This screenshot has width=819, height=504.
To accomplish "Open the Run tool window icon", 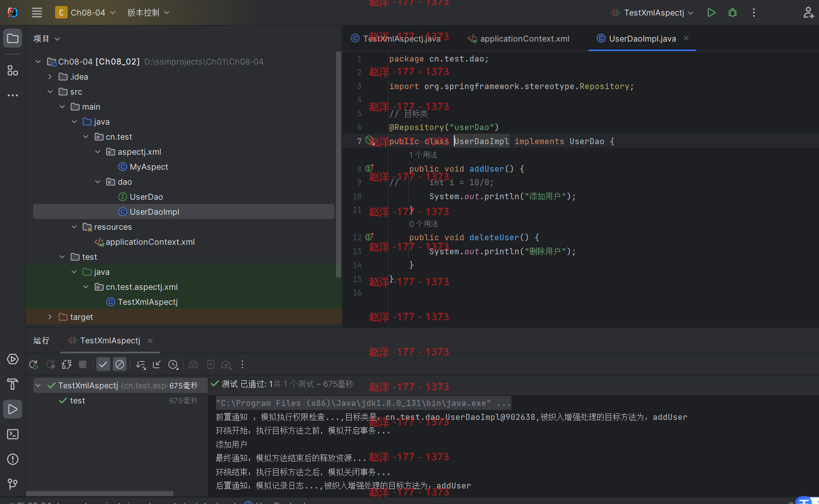I will point(13,409).
